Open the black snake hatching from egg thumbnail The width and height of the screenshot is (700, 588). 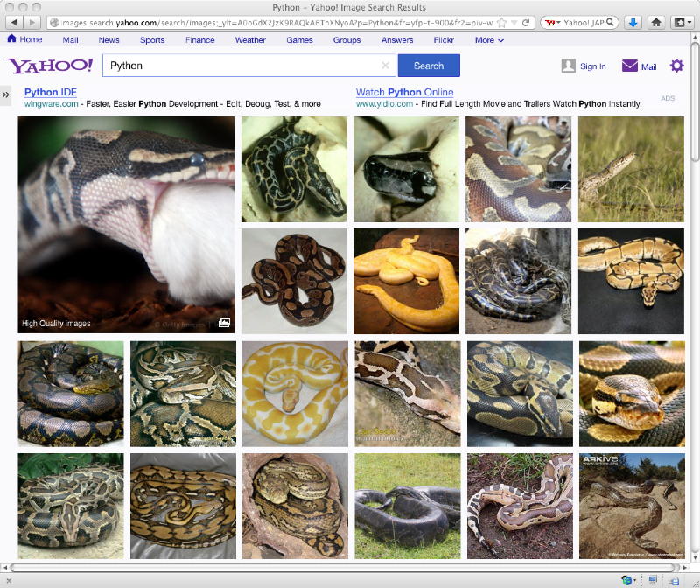[x=406, y=169]
